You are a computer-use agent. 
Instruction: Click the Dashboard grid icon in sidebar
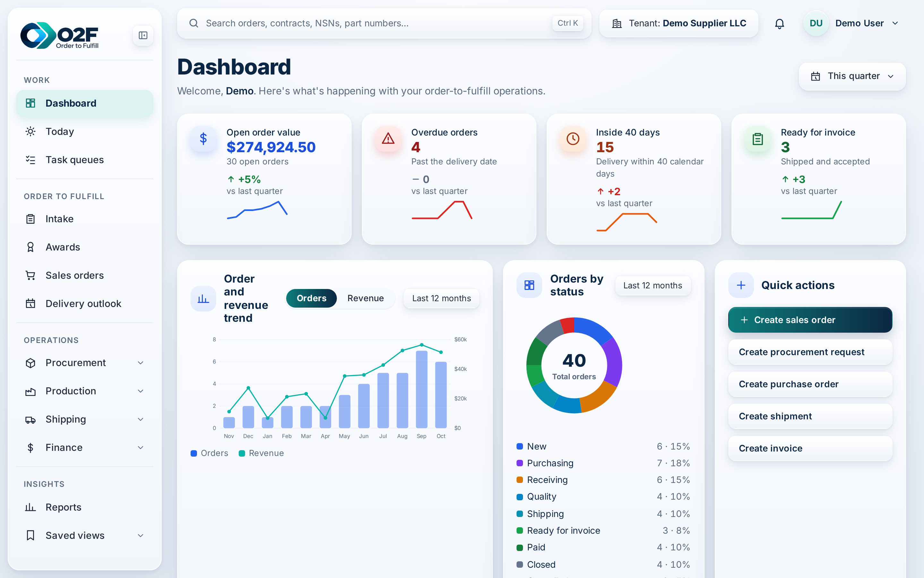(x=30, y=103)
